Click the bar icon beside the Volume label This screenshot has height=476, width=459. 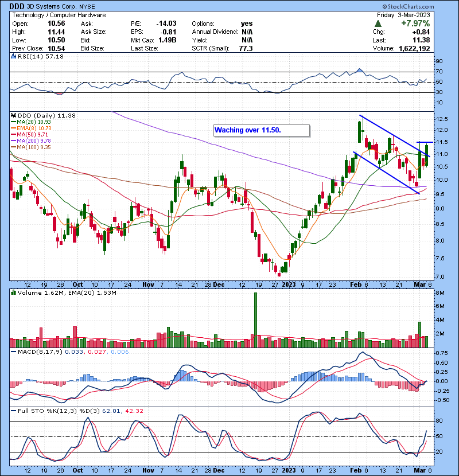pos(14,293)
